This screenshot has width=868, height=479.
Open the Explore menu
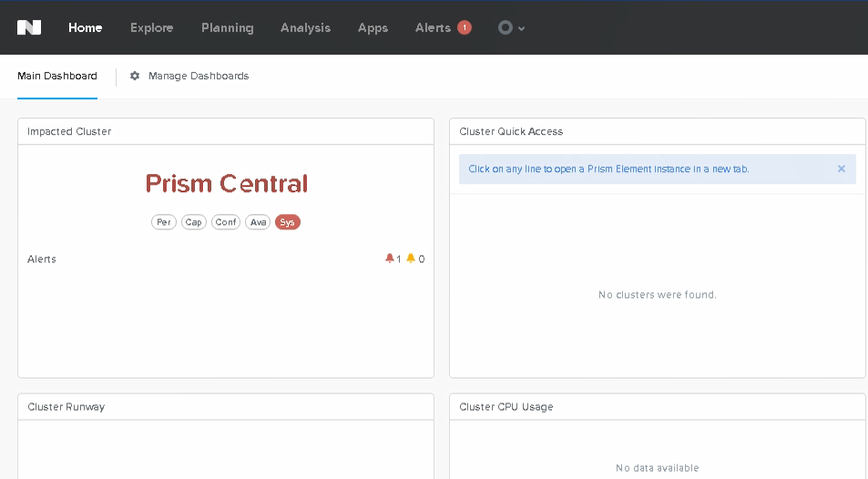pos(151,27)
